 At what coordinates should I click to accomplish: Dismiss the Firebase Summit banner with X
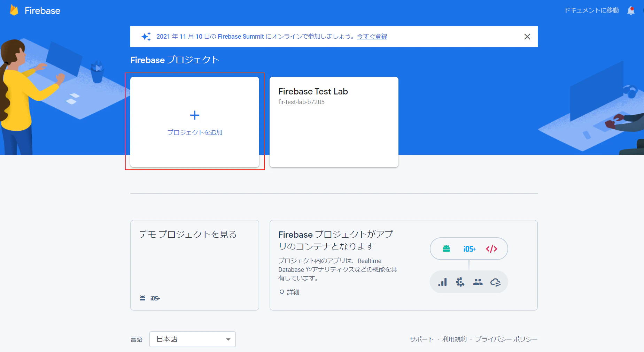pyautogui.click(x=527, y=37)
